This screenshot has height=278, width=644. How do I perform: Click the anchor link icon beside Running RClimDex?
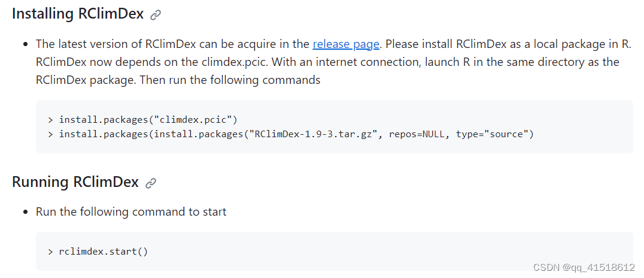pyautogui.click(x=151, y=183)
